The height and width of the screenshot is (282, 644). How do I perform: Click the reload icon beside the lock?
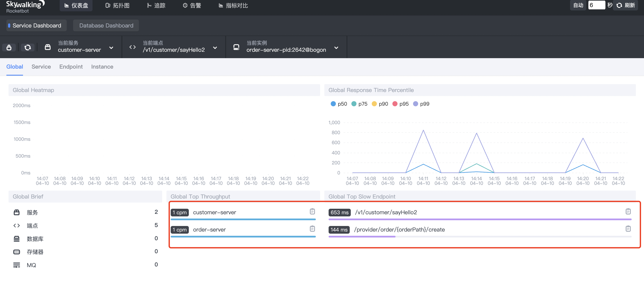(x=27, y=47)
